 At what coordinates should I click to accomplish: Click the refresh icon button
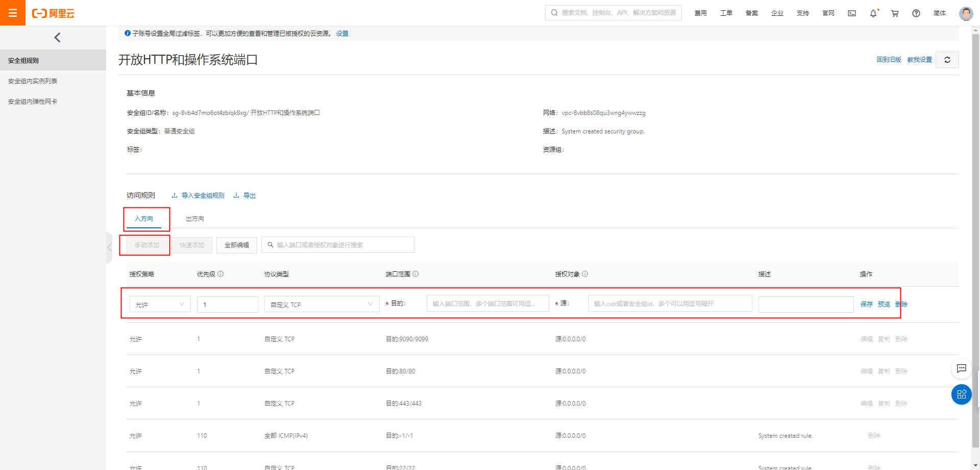(947, 60)
